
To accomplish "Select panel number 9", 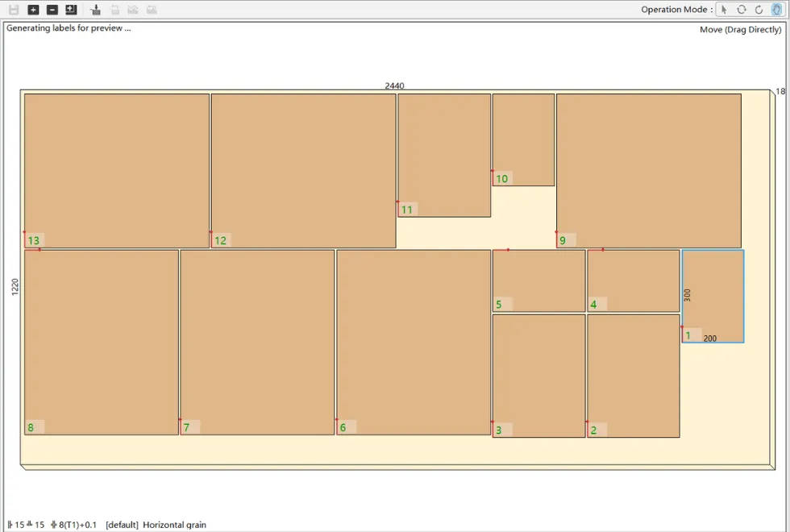I will pyautogui.click(x=648, y=171).
